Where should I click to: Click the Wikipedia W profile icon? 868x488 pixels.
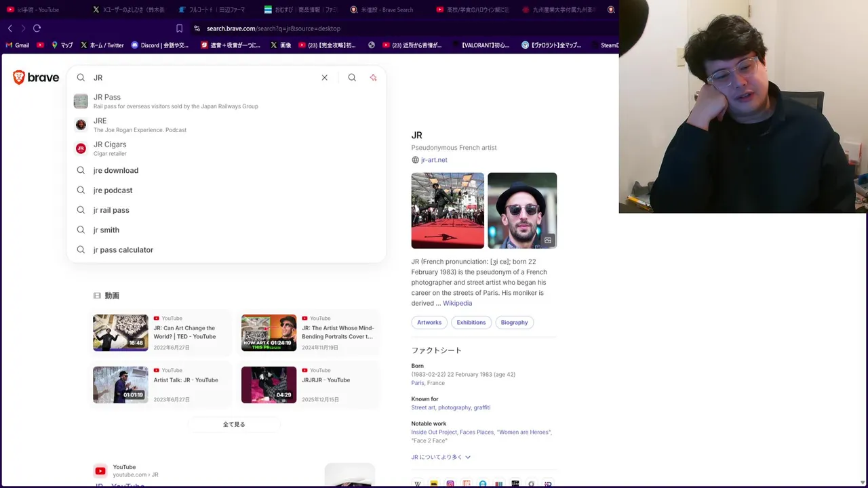point(418,483)
